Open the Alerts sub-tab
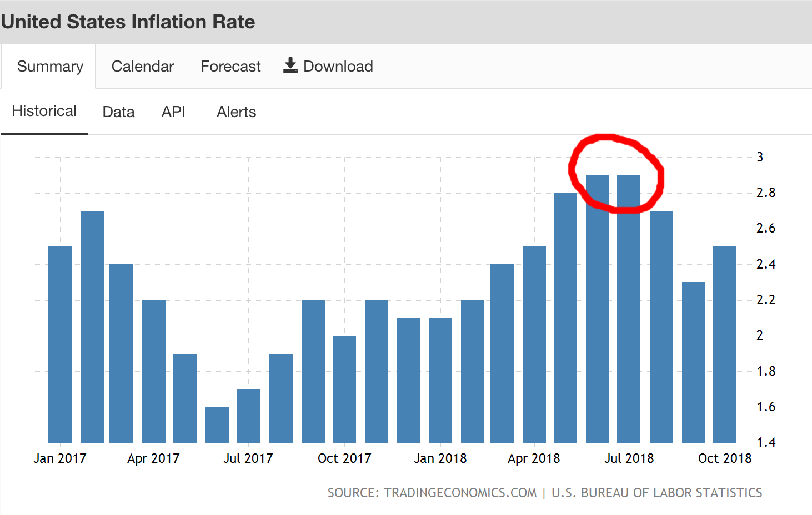The image size is (812, 515). click(x=237, y=112)
